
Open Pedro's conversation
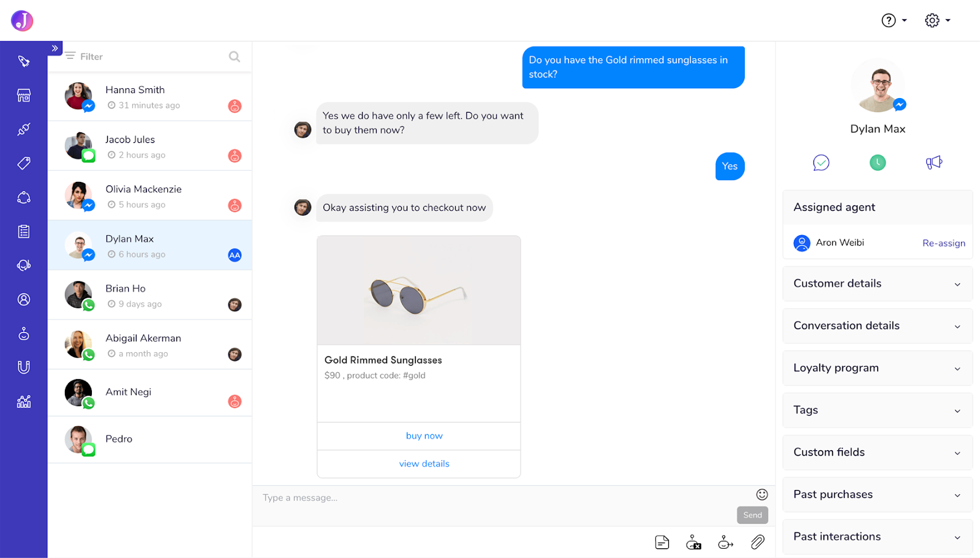pos(150,440)
